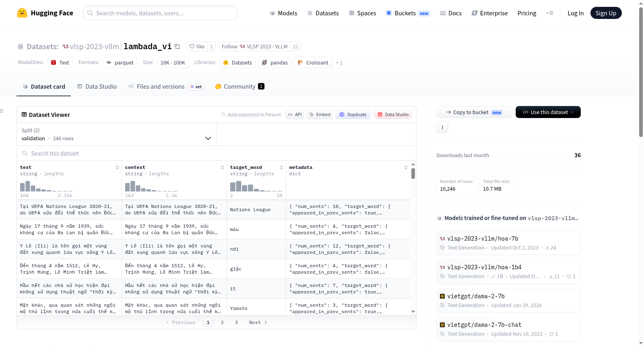The image size is (644, 347).
Task: Open the three-dot options menu
Action: click(442, 127)
